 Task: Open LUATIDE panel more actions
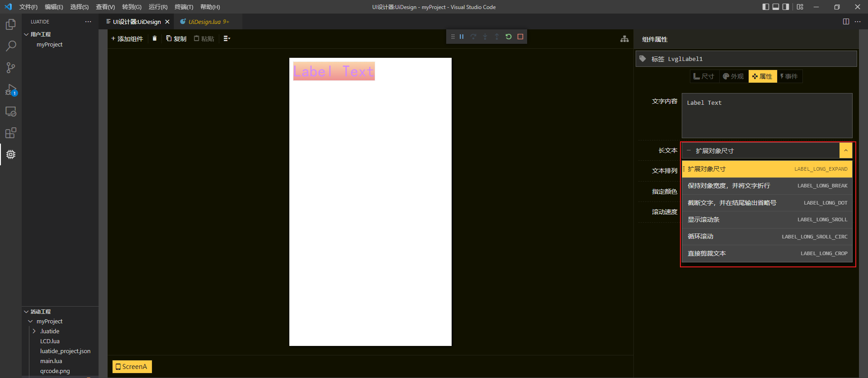tap(88, 22)
